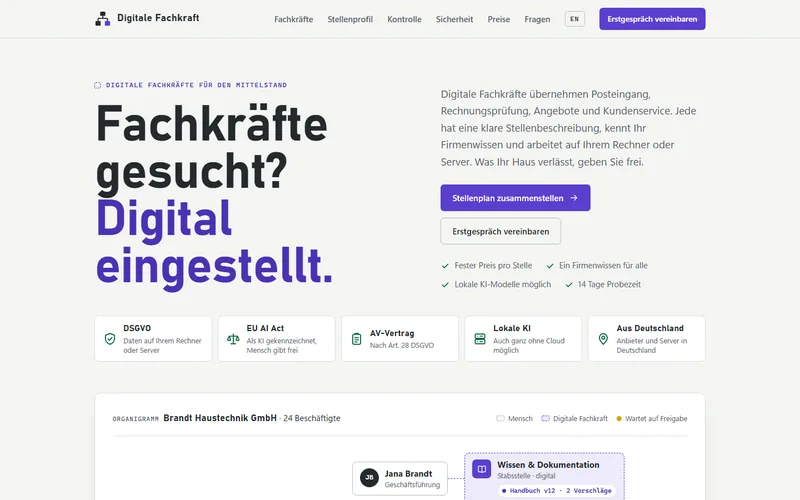Click the Wartet auf Freigabe yellow dot
800x500 pixels.
pyautogui.click(x=619, y=418)
